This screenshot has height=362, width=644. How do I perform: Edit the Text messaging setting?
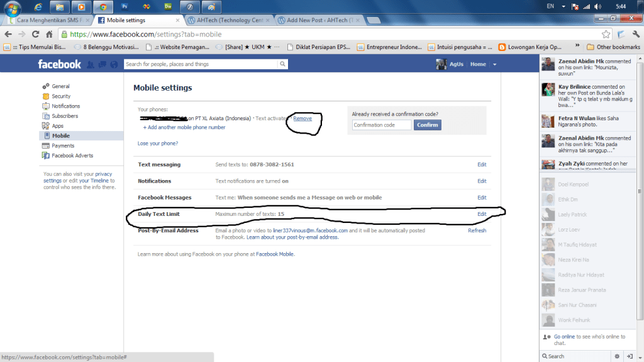pos(482,164)
